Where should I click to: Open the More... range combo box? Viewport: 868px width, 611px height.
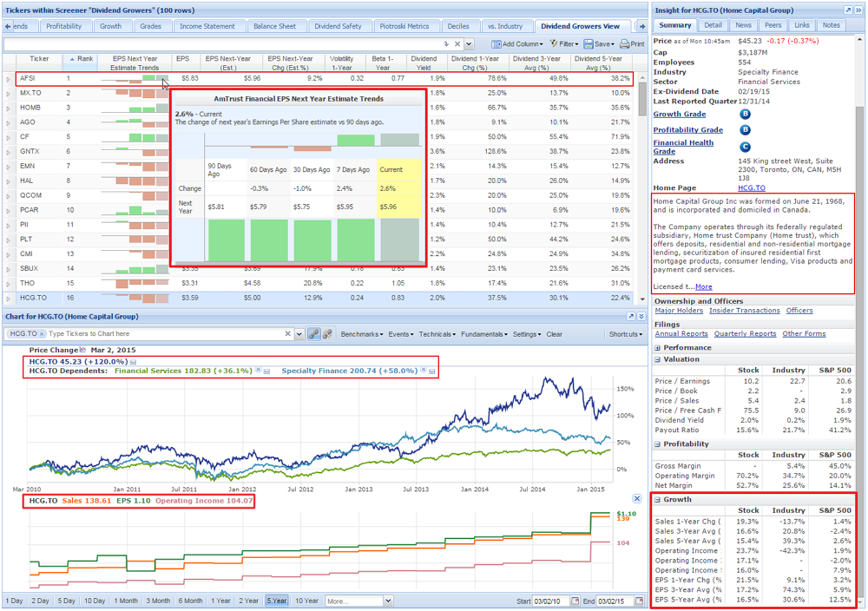coord(358,601)
